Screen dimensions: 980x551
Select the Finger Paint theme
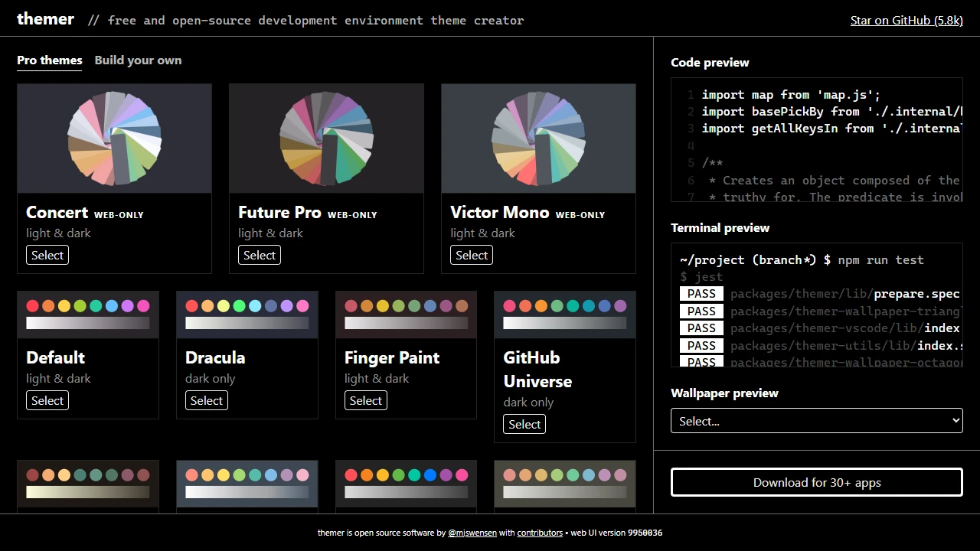click(365, 400)
